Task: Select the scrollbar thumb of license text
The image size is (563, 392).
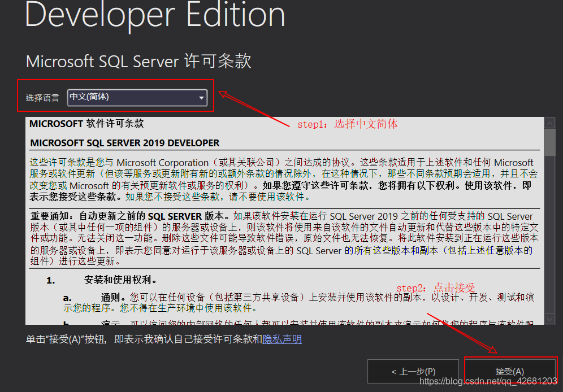Action: coord(549,141)
